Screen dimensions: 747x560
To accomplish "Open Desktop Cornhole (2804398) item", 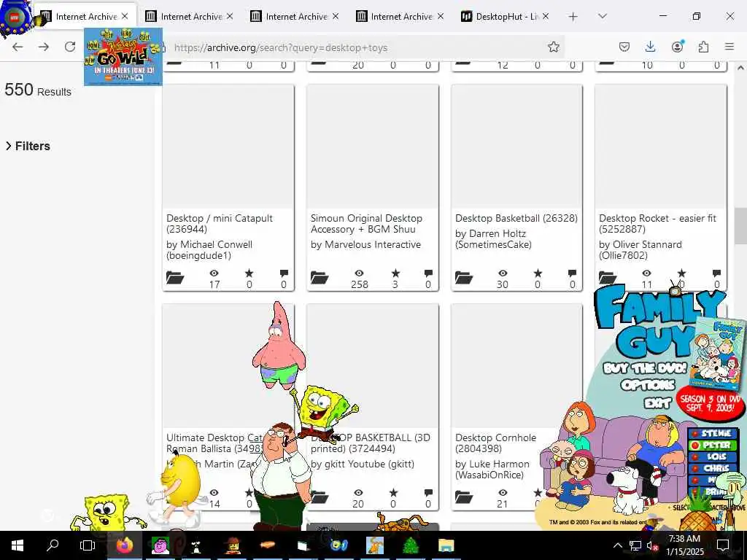I will click(495, 443).
